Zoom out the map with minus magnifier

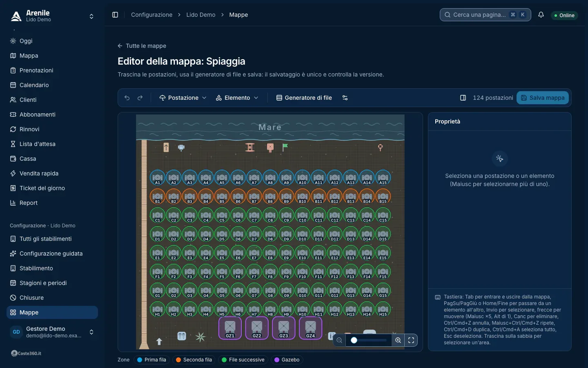pos(339,340)
